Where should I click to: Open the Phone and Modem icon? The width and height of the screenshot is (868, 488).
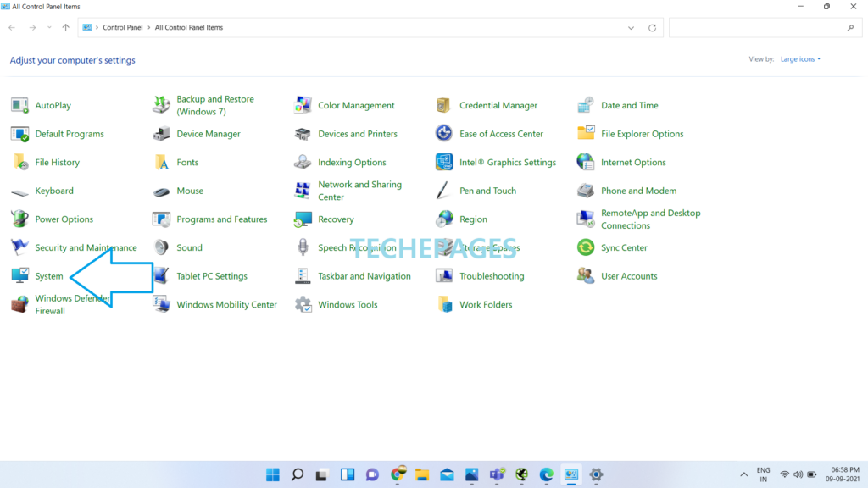[x=586, y=191]
